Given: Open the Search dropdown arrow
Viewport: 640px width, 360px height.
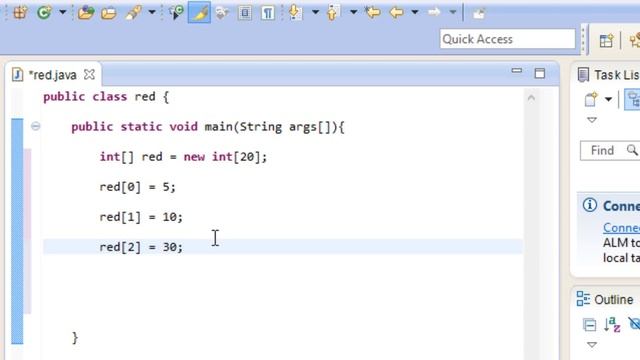Looking at the screenshot, I should point(151,12).
